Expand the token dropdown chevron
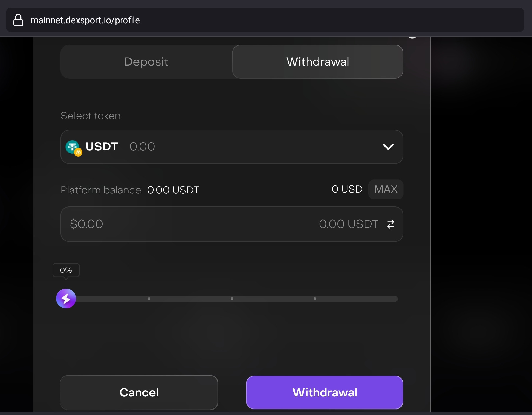The height and width of the screenshot is (415, 532). 388,147
